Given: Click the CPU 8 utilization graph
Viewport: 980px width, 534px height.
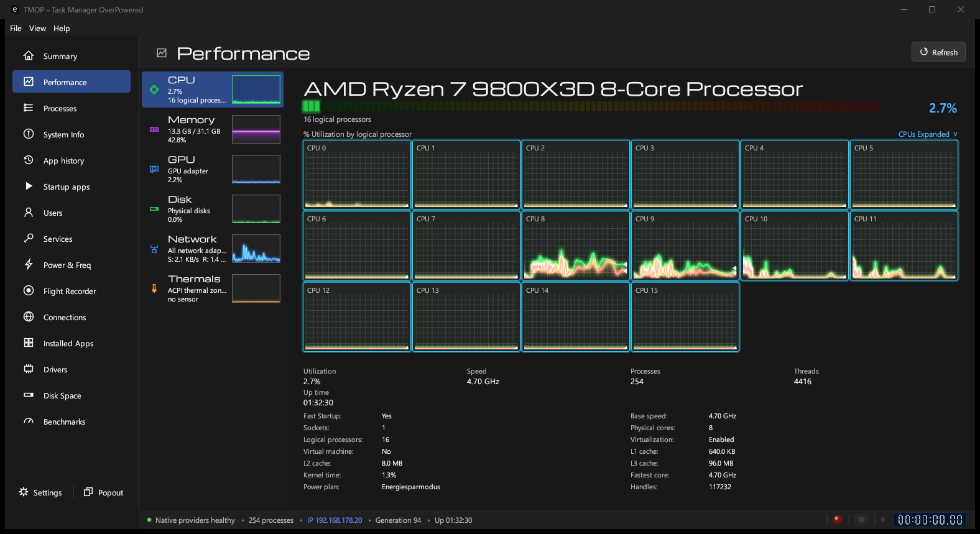Looking at the screenshot, I should tap(576, 246).
